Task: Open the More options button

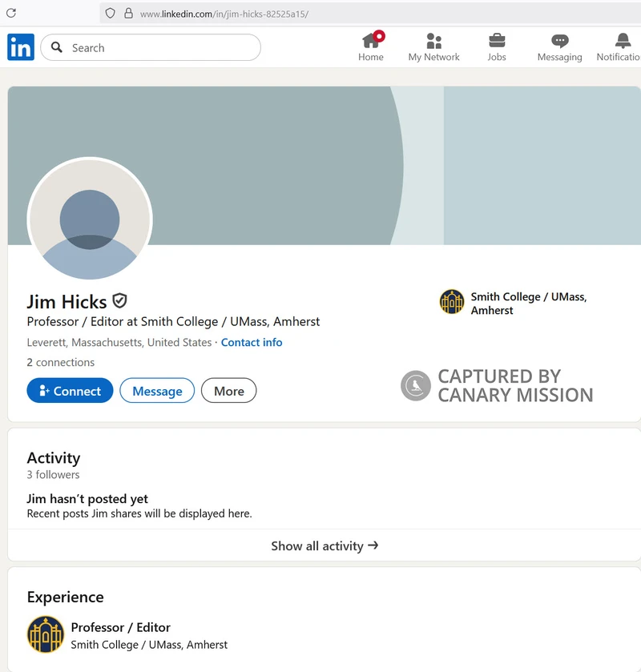Action: (228, 390)
